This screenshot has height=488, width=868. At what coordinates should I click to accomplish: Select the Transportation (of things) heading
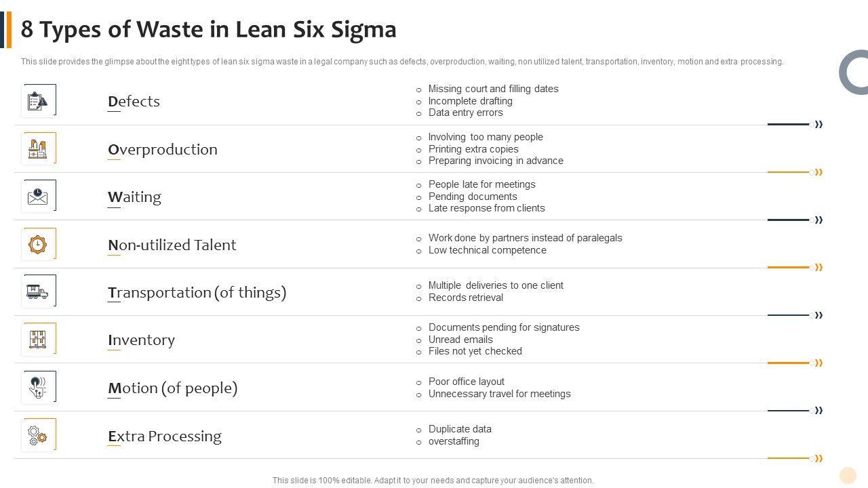[197, 292]
